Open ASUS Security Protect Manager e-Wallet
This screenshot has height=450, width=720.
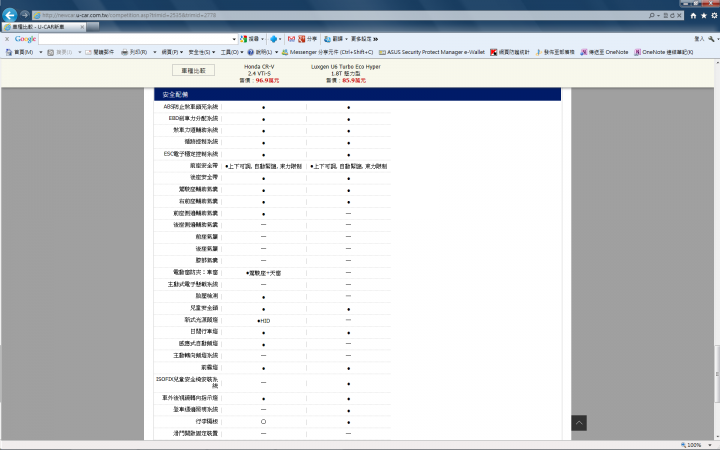(432, 52)
